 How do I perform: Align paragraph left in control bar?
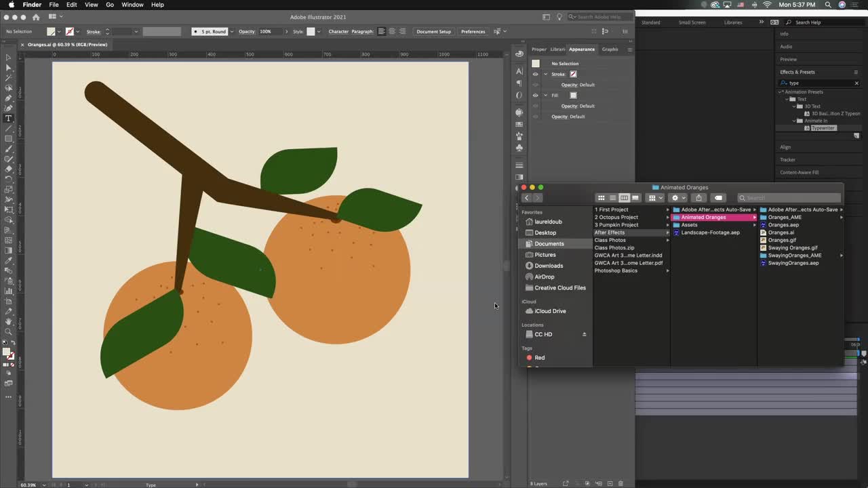click(381, 31)
